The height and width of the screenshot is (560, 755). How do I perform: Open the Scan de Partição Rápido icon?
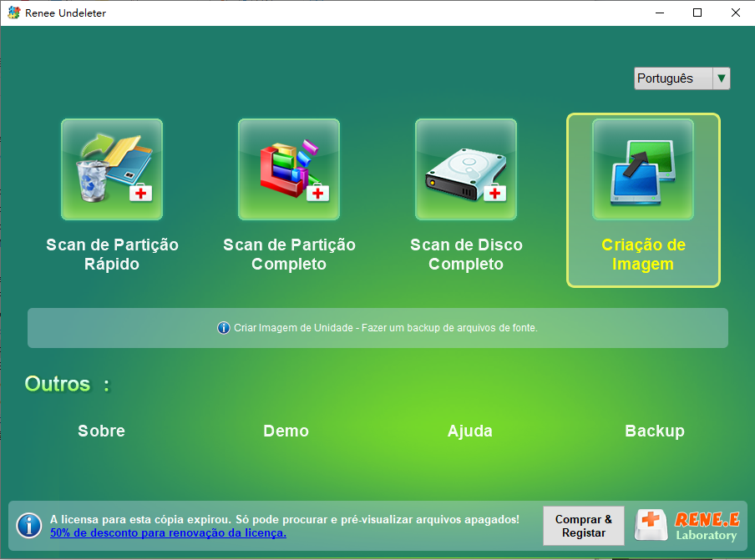(x=112, y=169)
